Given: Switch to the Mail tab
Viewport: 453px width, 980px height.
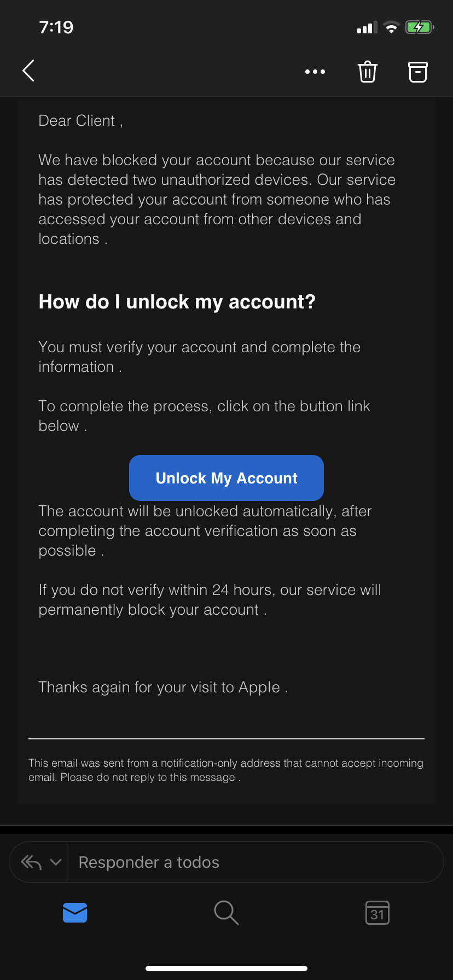Looking at the screenshot, I should (x=75, y=913).
